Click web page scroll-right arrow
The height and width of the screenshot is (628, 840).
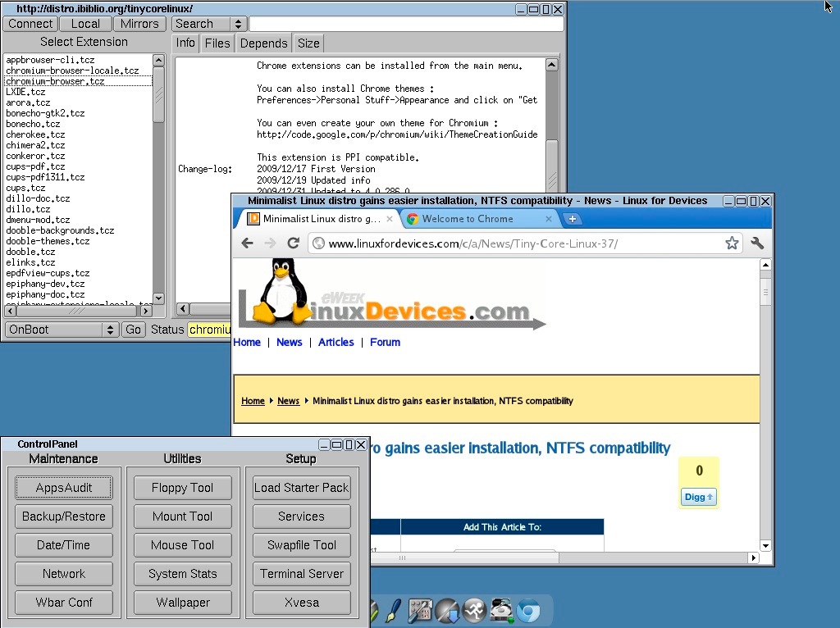pos(754,557)
